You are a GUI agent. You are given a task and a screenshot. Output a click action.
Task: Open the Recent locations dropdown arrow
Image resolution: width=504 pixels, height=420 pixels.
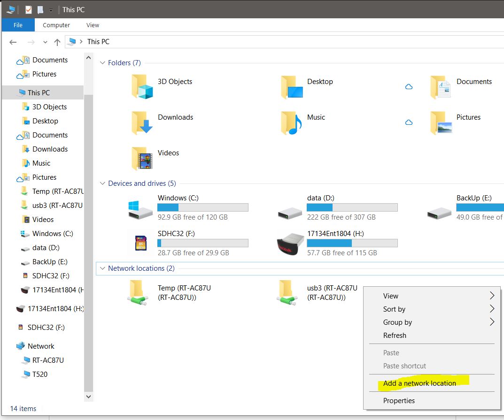pos(45,42)
